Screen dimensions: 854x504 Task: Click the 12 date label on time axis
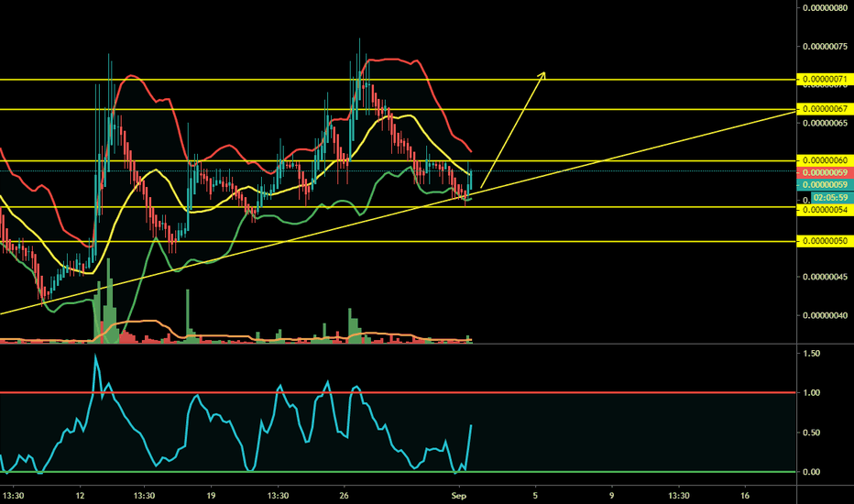point(80,495)
